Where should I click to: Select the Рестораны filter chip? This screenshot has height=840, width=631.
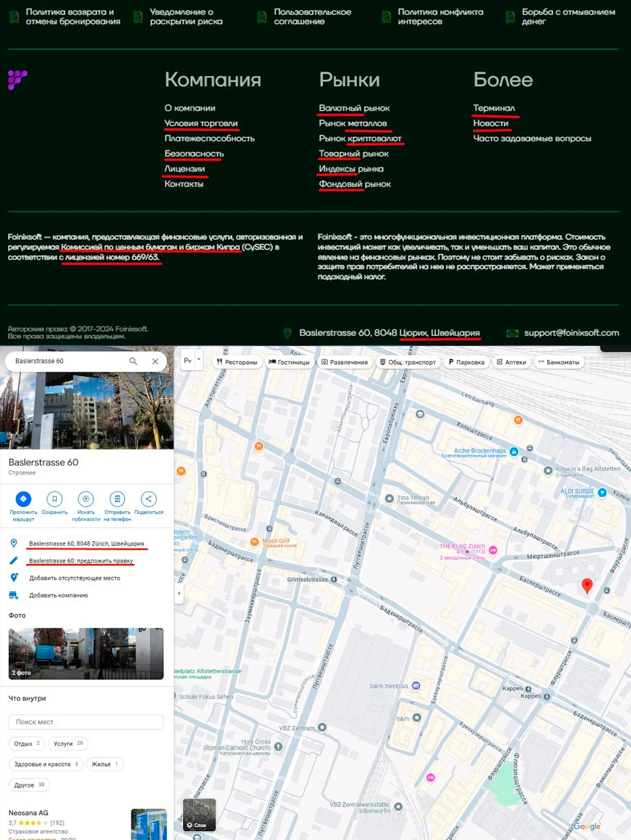[x=237, y=362]
